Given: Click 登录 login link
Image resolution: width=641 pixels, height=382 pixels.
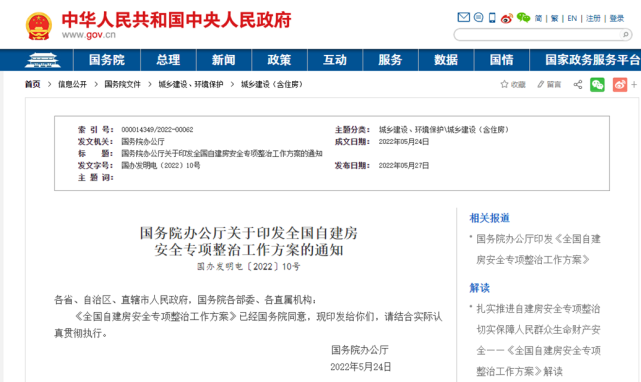Looking at the screenshot, I should point(617,18).
